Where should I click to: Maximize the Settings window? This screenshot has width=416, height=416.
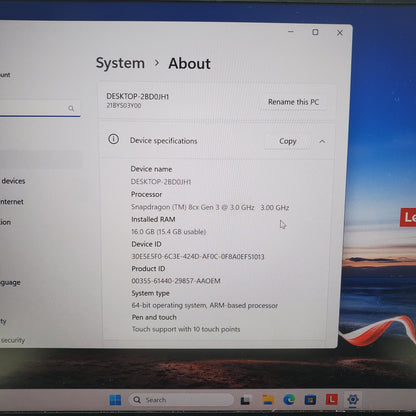click(315, 32)
